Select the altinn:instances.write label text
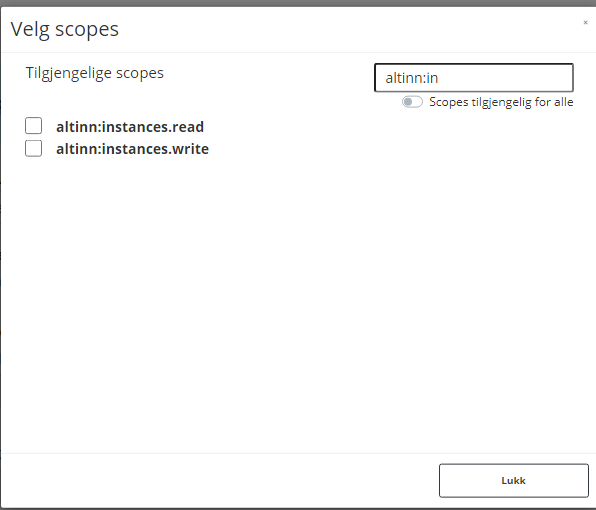This screenshot has height=510, width=596. 132,149
